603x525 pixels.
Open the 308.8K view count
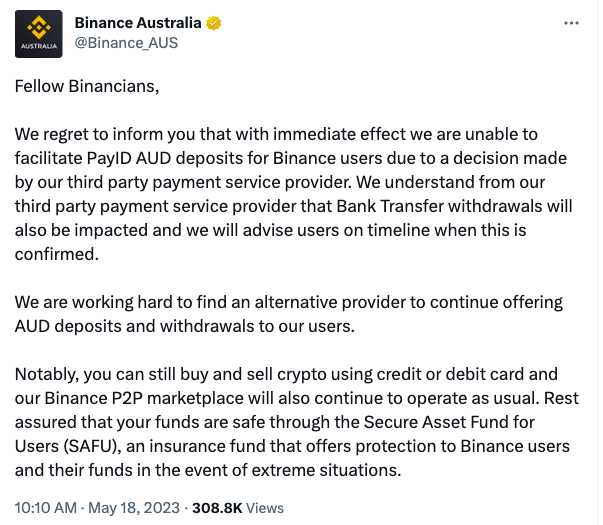click(x=217, y=508)
